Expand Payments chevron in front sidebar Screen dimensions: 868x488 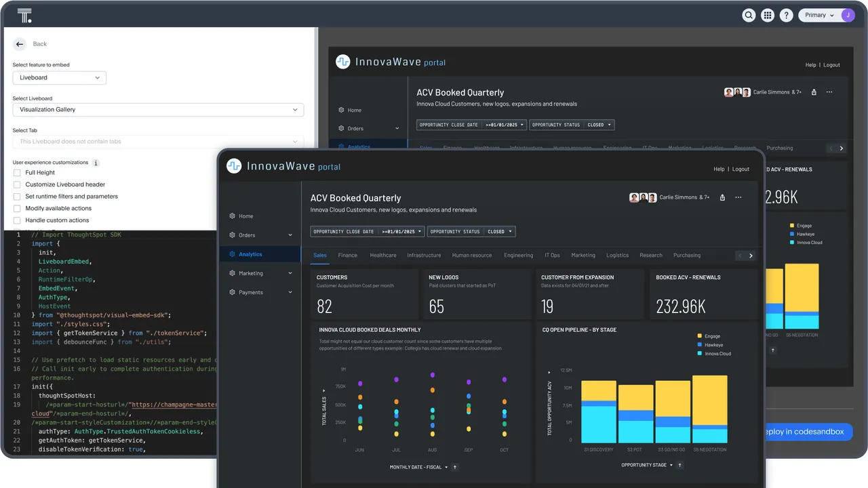click(290, 292)
